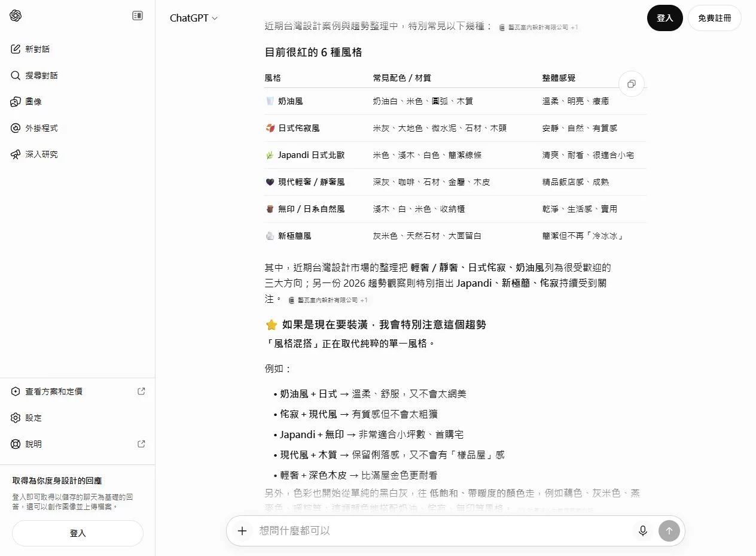The width and height of the screenshot is (756, 556).
Task: Click the star heading 如果是現在要裝潢
Action: coord(376,324)
